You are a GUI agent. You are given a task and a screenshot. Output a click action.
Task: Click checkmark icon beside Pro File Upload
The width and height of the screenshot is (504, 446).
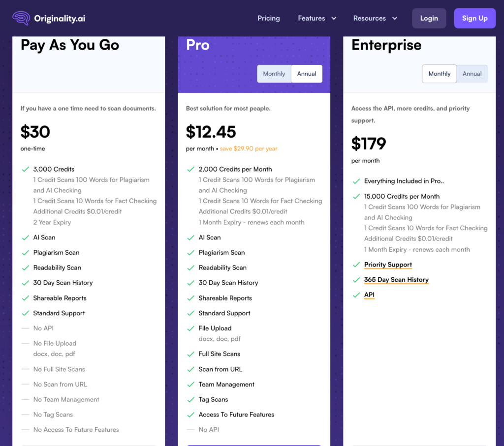click(x=191, y=328)
